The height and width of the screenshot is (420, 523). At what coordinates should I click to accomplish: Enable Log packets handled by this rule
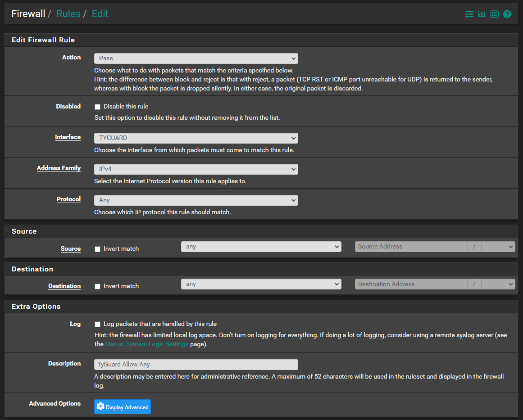click(x=97, y=324)
